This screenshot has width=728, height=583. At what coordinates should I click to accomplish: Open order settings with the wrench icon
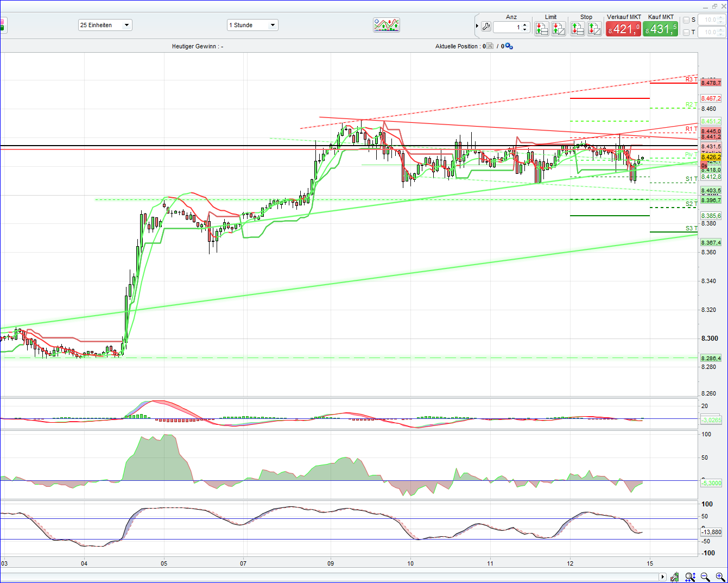pyautogui.click(x=486, y=26)
